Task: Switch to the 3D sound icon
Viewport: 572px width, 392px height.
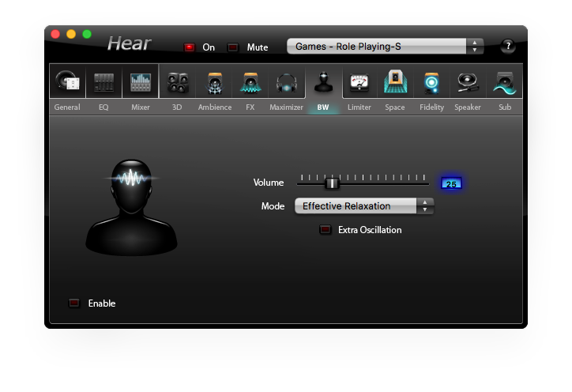Action: [x=177, y=82]
